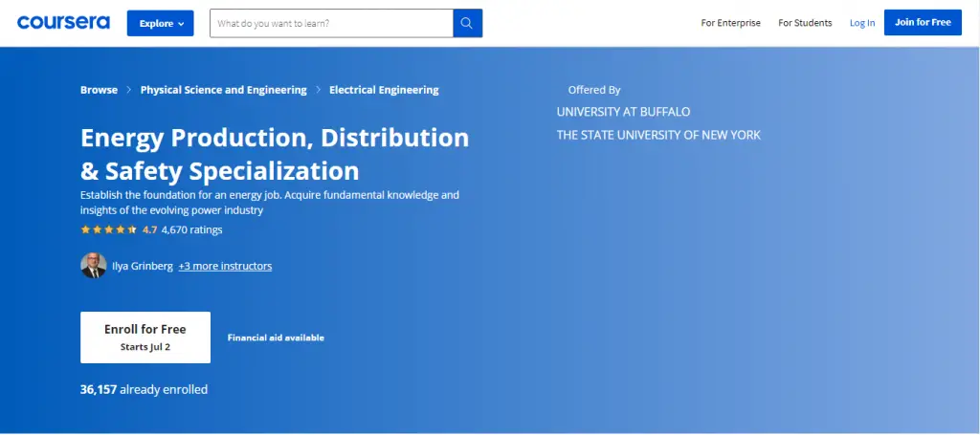Image resolution: width=980 pixels, height=435 pixels.
Task: Click the University at Buffalo text
Action: [x=623, y=112]
